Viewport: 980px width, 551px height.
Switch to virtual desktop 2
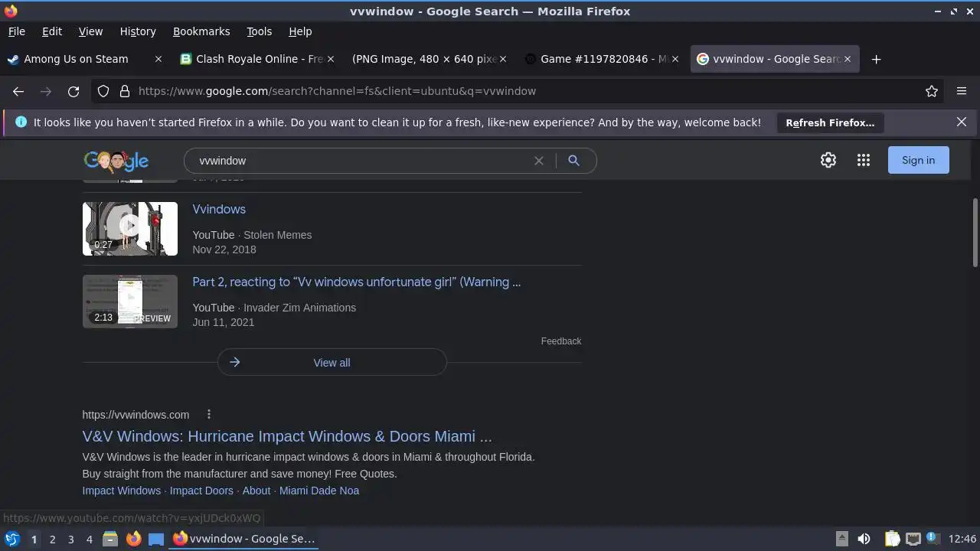[52, 540]
